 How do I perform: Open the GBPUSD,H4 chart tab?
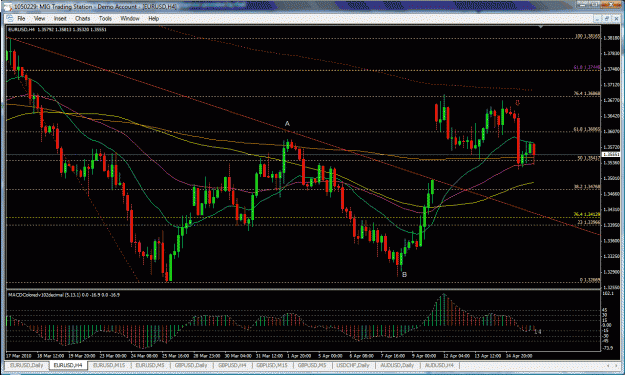pos(232,365)
